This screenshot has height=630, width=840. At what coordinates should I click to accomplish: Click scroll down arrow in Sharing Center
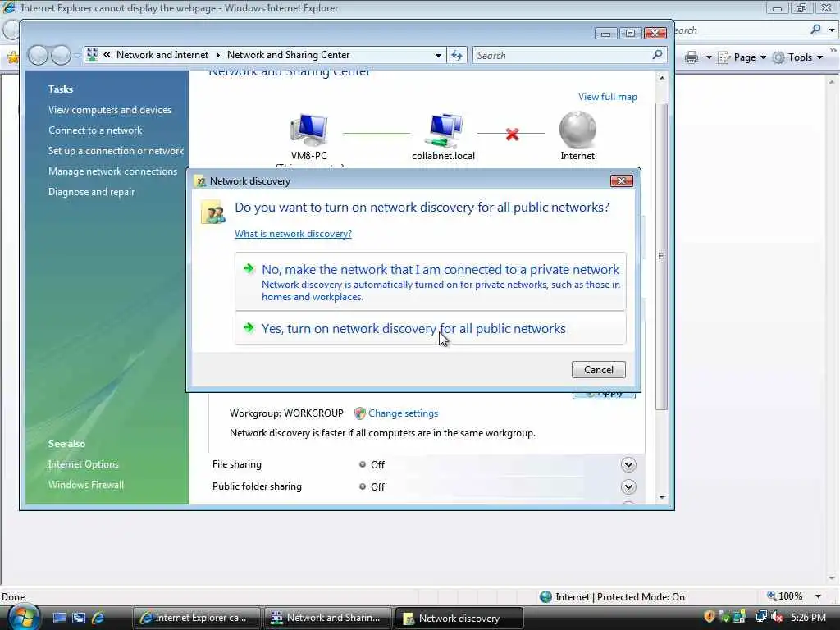[x=662, y=498]
